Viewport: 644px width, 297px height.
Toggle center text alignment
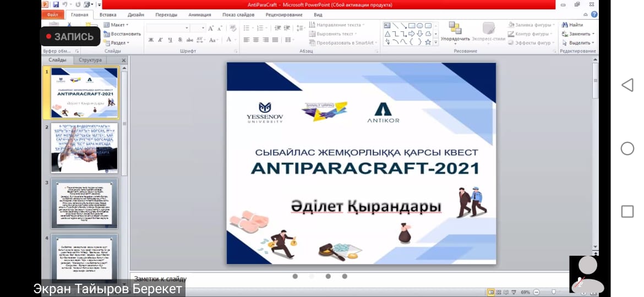256,40
